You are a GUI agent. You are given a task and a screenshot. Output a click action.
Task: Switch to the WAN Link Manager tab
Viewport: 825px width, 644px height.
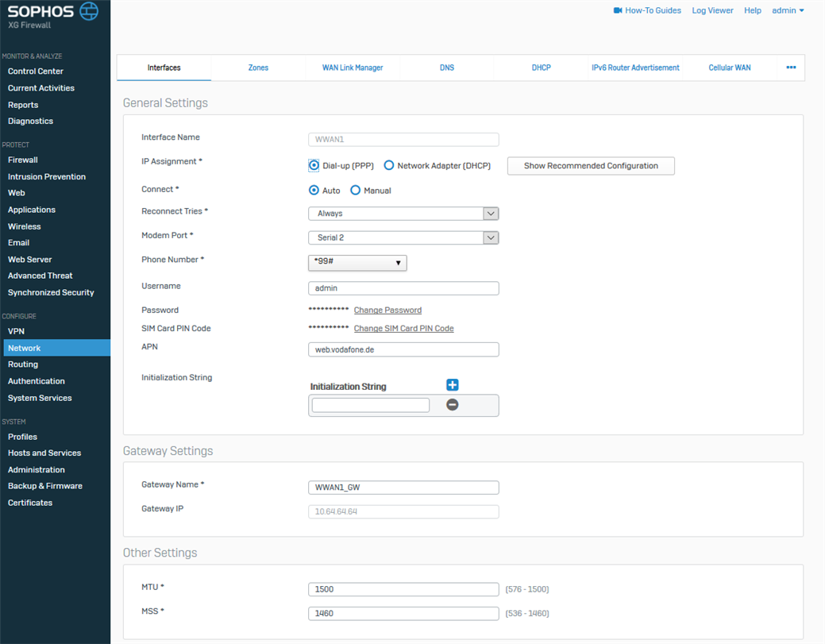353,68
